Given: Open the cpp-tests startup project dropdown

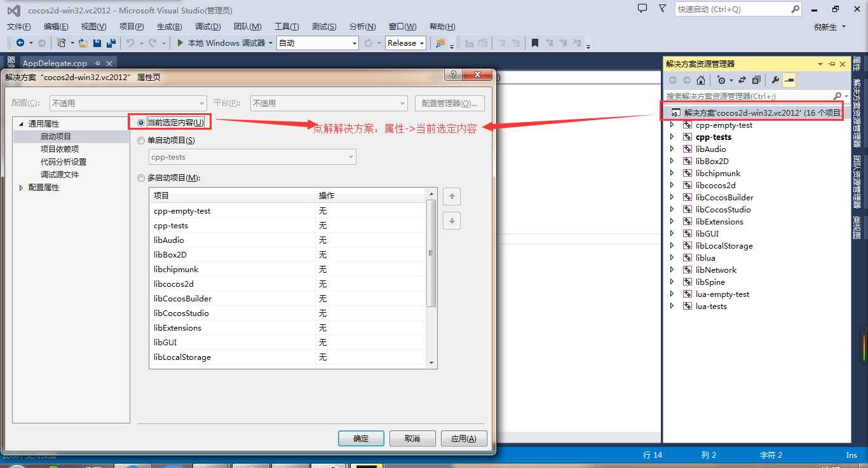Looking at the screenshot, I should pyautogui.click(x=253, y=157).
